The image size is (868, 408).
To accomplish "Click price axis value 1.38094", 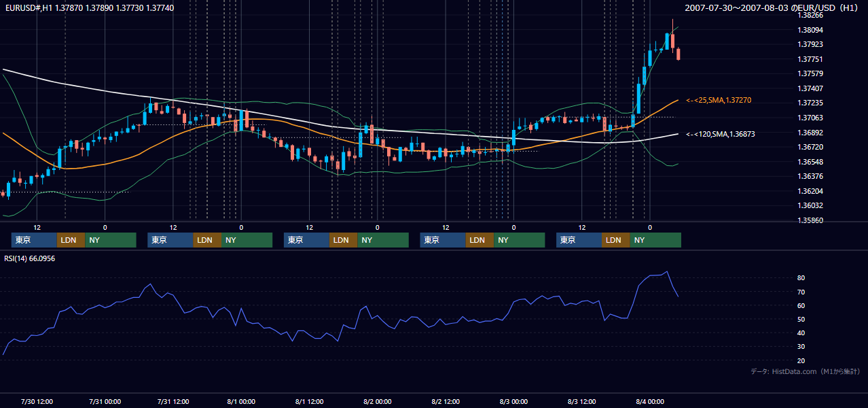I will (810, 30).
